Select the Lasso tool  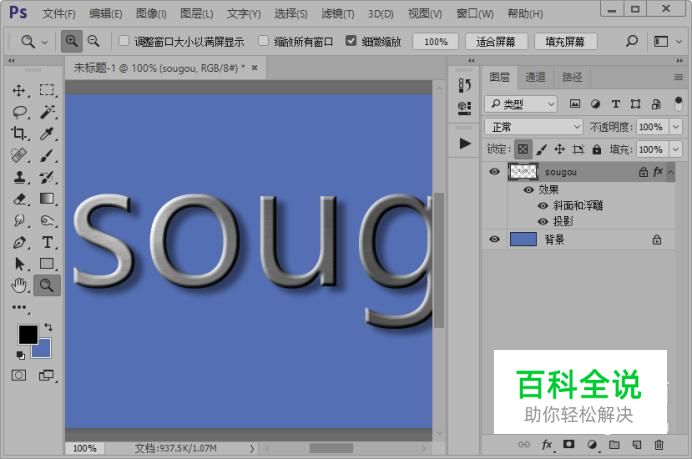[x=19, y=112]
